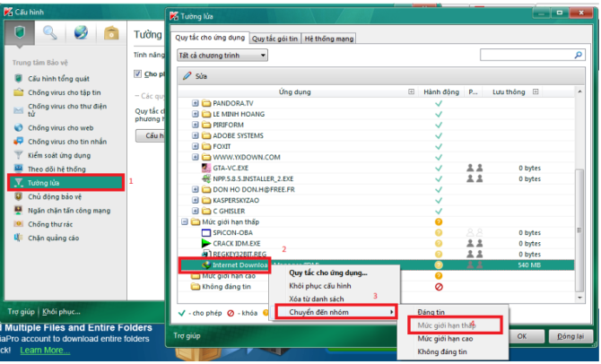Viewport: 601px width, 364px height.
Task: Switch to Hệ thống mạng tab
Action: point(329,39)
